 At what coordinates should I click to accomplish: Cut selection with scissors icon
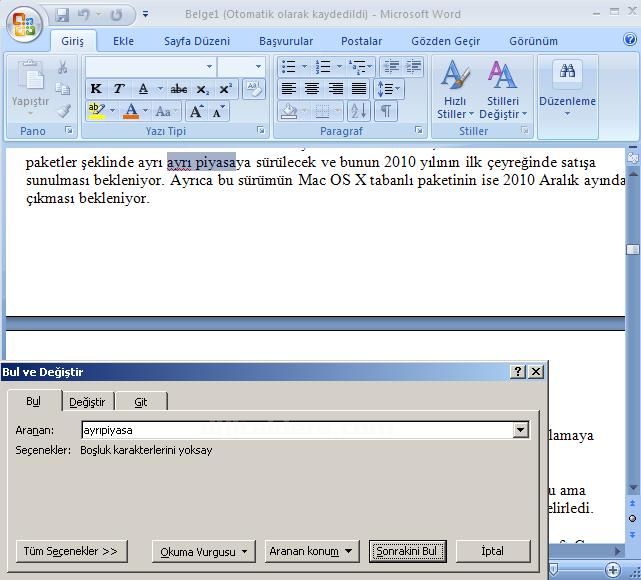63,67
